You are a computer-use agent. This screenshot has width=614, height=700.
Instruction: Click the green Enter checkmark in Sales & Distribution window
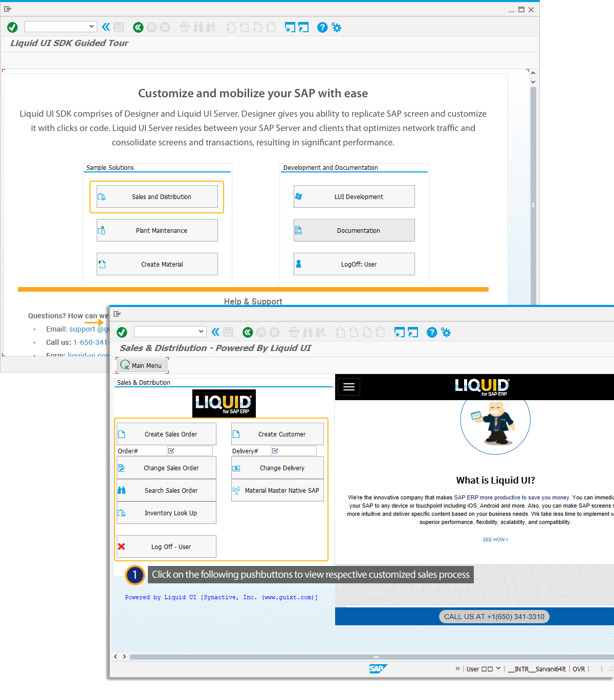[122, 332]
